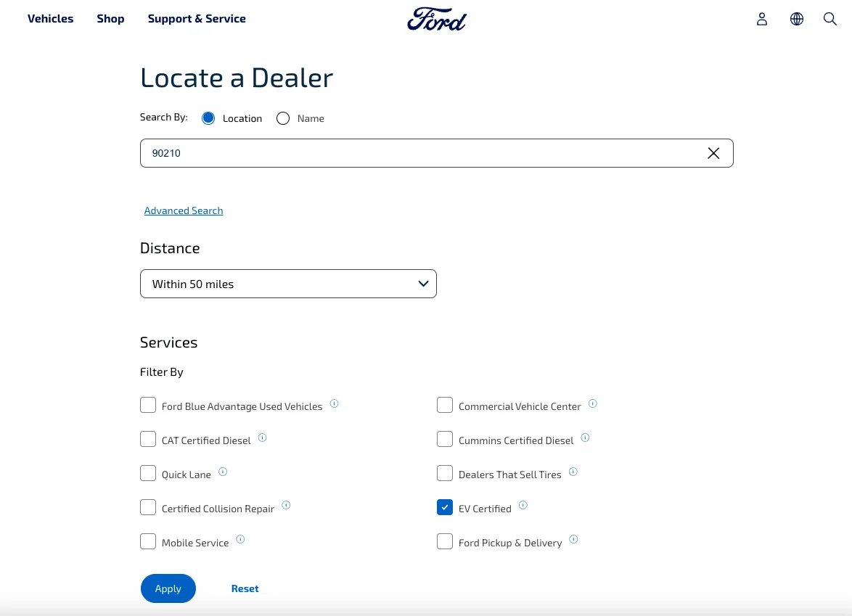Click the Locate a Dealer heading
This screenshot has height=616, width=852.
[237, 78]
